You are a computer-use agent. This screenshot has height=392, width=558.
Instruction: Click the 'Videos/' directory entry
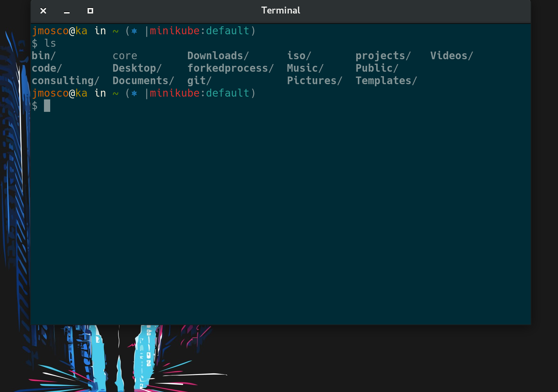452,55
